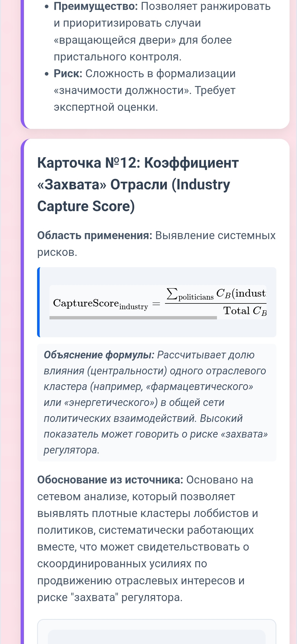Click the blue bar left of the formula block
Screen dimensions: 297x644
[x=39, y=302]
